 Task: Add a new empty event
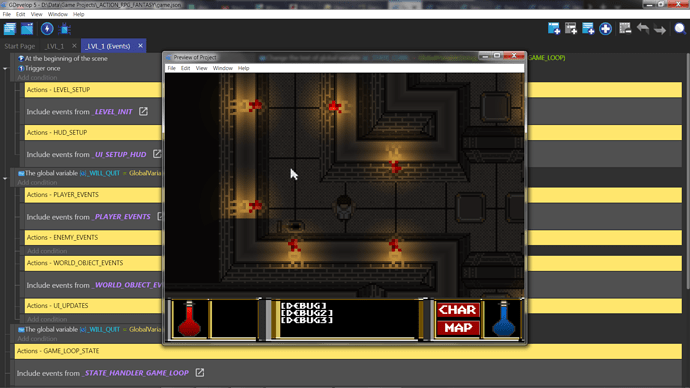point(554,29)
